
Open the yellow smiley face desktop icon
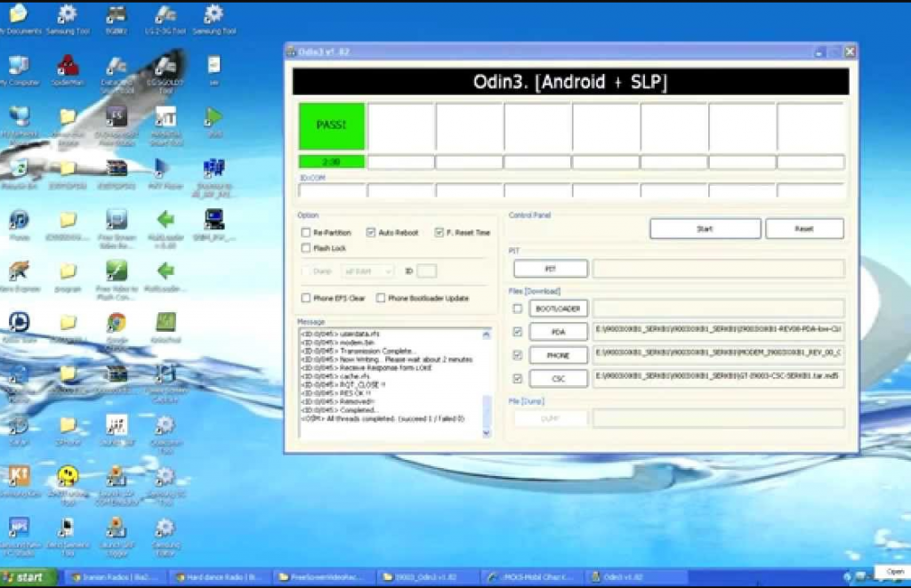pos(68,477)
